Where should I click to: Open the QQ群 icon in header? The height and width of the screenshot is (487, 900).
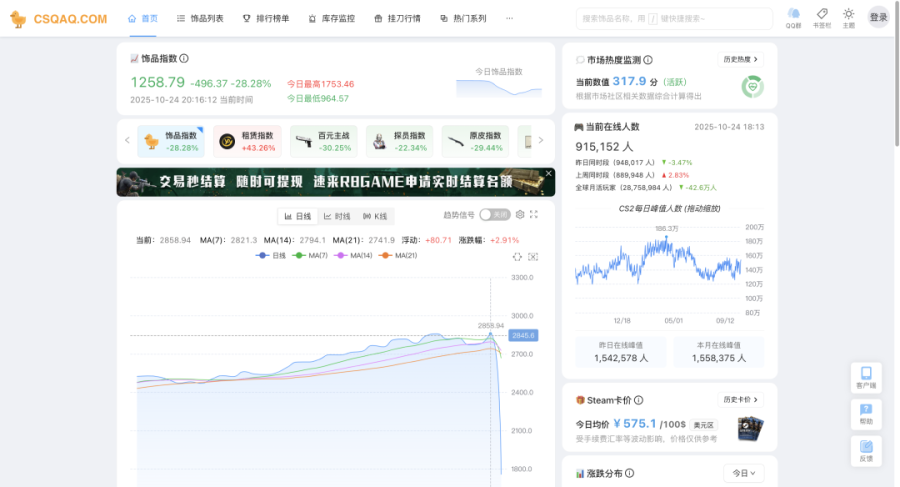(x=793, y=15)
